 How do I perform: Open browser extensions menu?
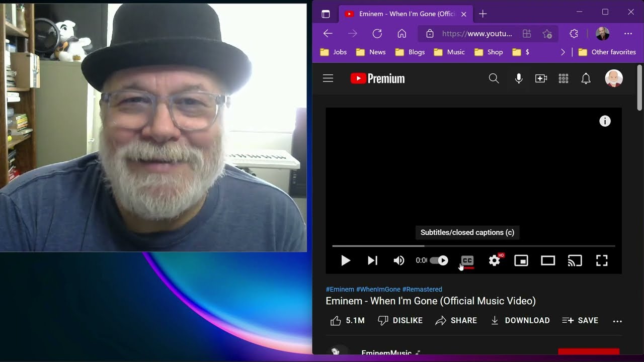[x=574, y=34]
